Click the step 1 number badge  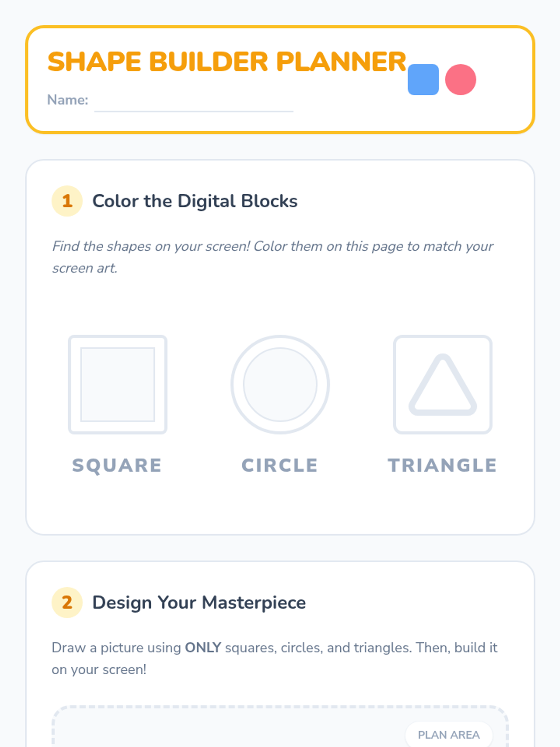67,201
